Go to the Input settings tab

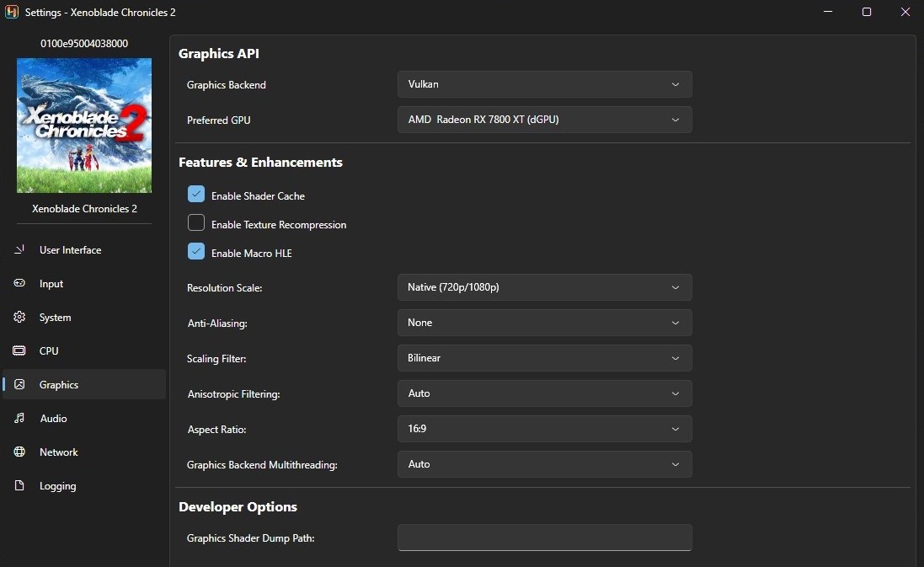pos(84,283)
